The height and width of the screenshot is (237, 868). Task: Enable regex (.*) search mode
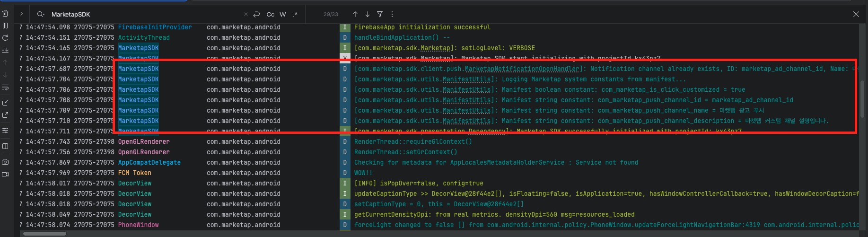(x=295, y=14)
